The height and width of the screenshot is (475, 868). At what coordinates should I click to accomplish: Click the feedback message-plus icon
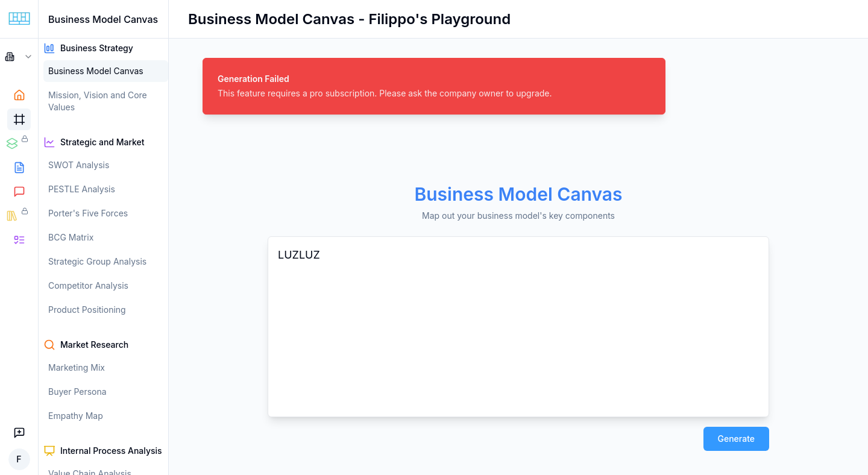click(x=19, y=433)
